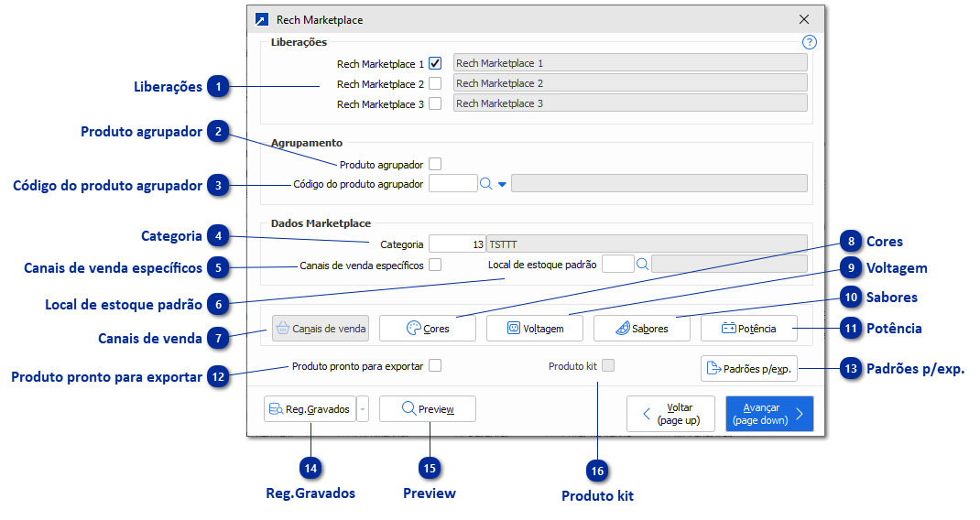Click the Rech Marketplace title bar app icon

(x=262, y=19)
